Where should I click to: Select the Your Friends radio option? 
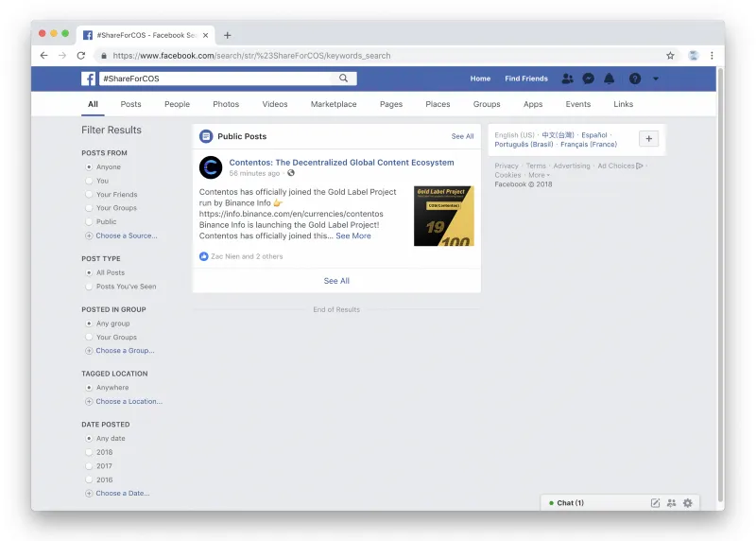pyautogui.click(x=89, y=195)
